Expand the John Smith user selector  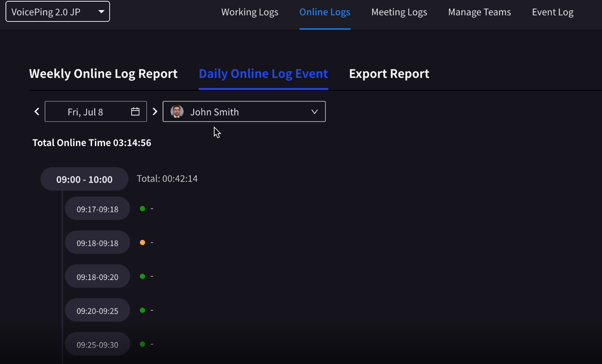click(314, 112)
